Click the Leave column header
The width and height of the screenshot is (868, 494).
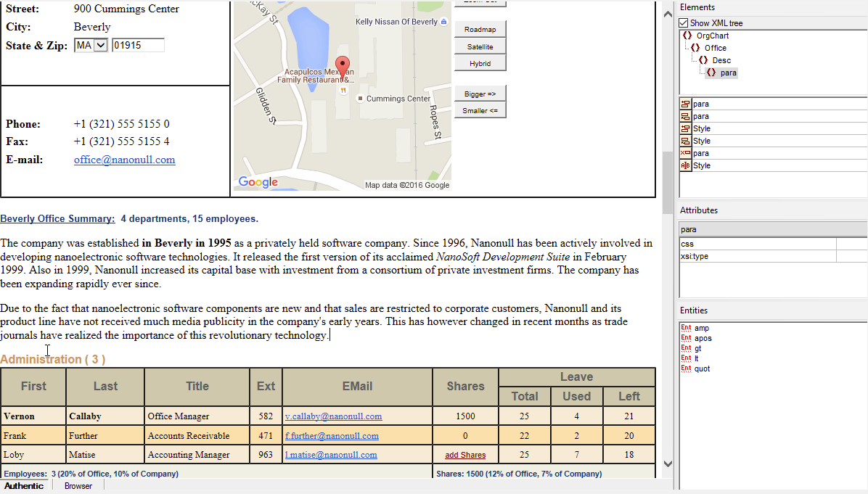(577, 376)
